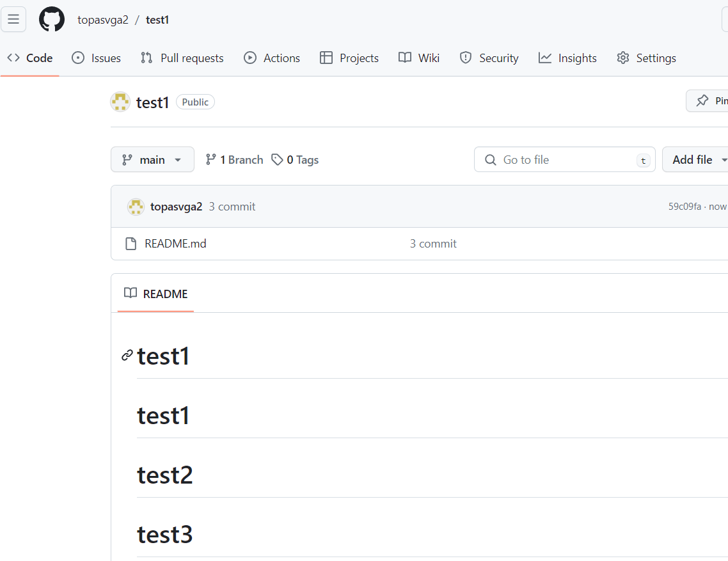Click the Pin button icon
Screen dimensions: 728x561
702,101
